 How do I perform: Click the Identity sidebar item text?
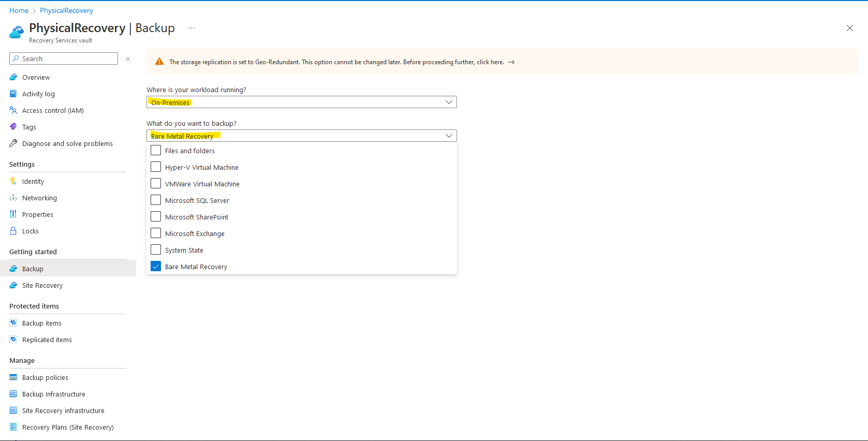click(33, 182)
